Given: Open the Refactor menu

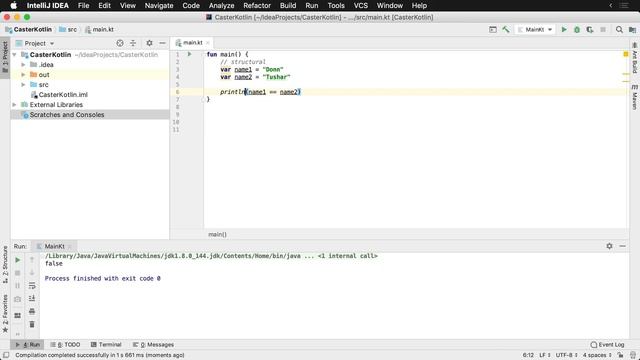Looking at the screenshot, I should (257, 6).
